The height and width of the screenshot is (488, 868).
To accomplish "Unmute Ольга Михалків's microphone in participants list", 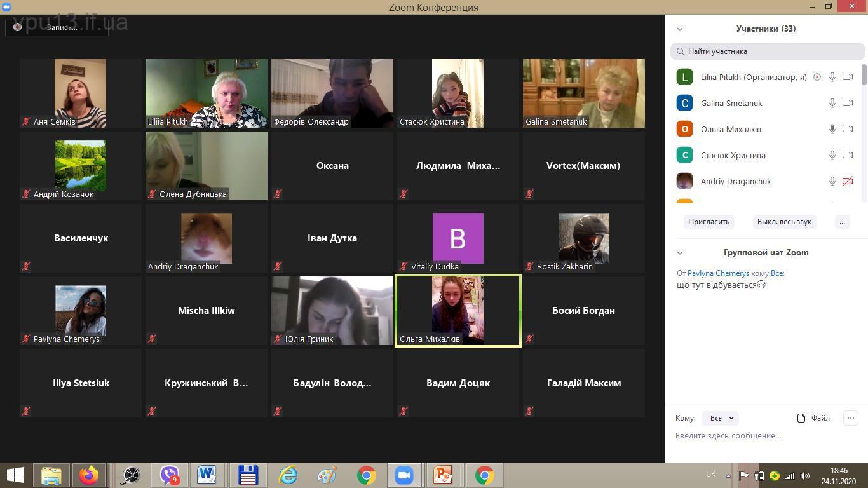I will [832, 129].
